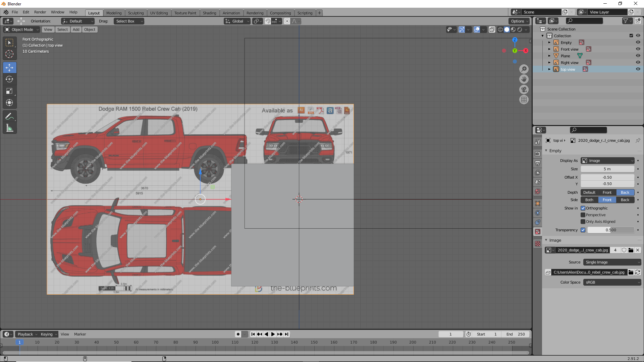The image size is (644, 362).
Task: Open the Object Constraints properties tab
Action: pos(538,222)
